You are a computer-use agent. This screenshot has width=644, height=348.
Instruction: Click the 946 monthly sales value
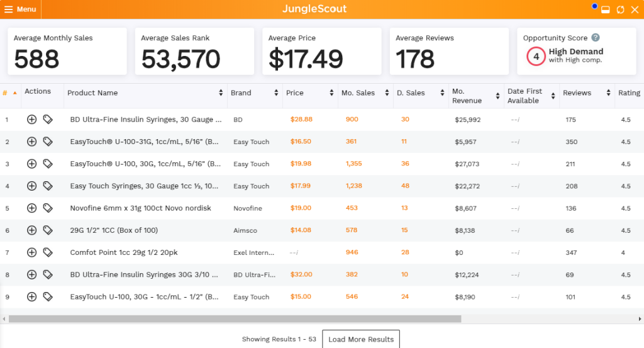tap(352, 252)
